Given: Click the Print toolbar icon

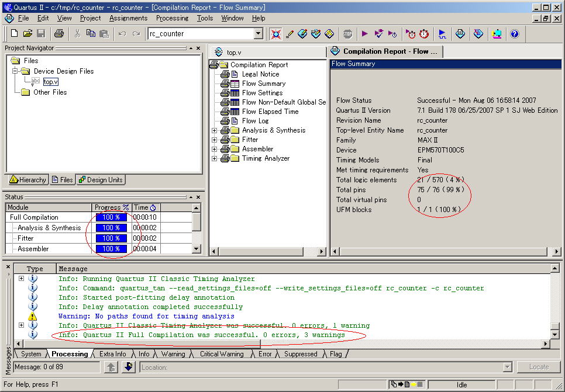Looking at the screenshot, I should (x=59, y=33).
